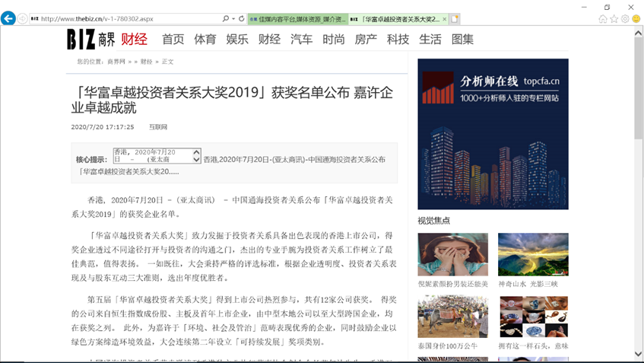Open the 科技 navigation item
This screenshot has height=363, width=644.
tap(398, 40)
